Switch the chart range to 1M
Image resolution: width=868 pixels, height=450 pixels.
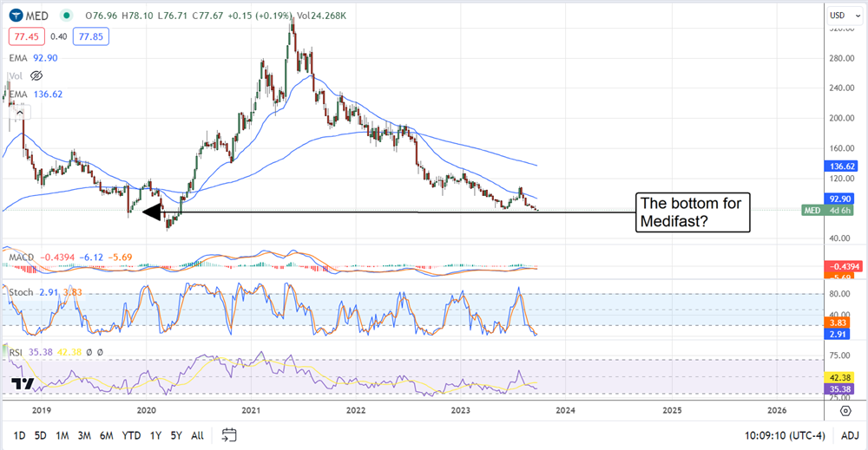click(62, 435)
